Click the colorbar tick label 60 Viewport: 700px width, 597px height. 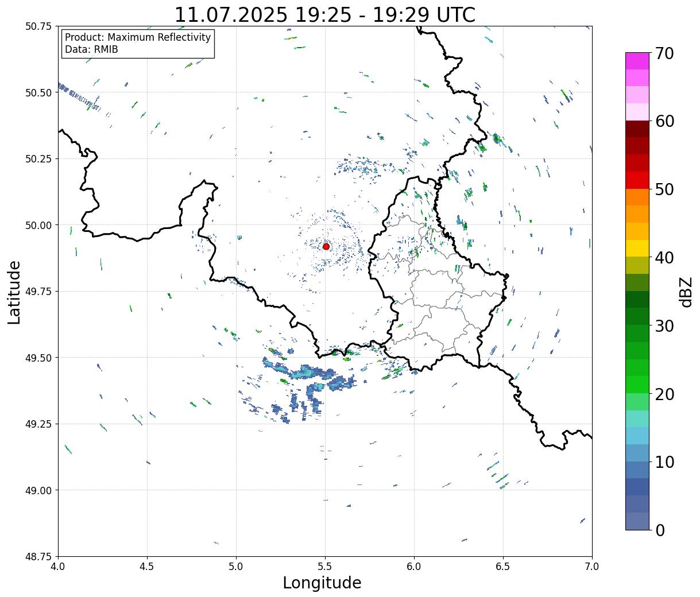[x=664, y=121]
